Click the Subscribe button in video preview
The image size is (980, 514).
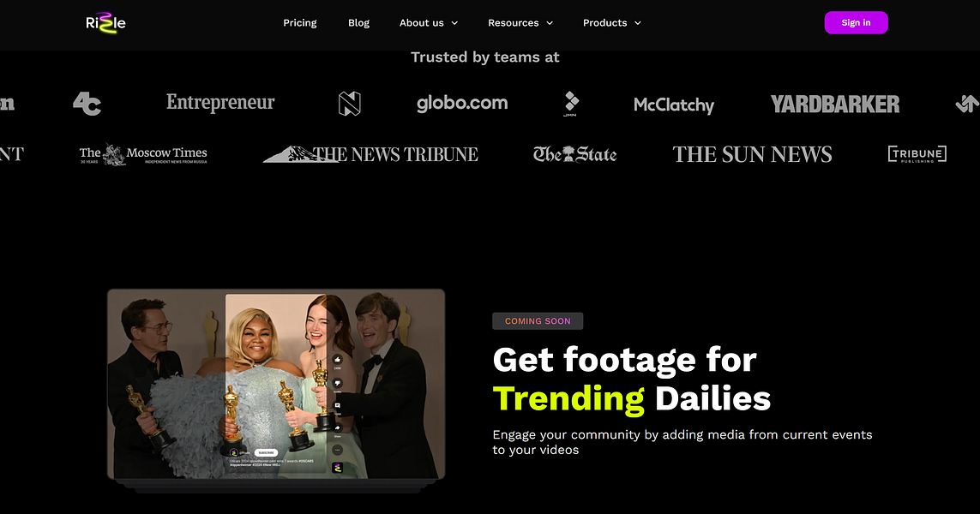267,453
